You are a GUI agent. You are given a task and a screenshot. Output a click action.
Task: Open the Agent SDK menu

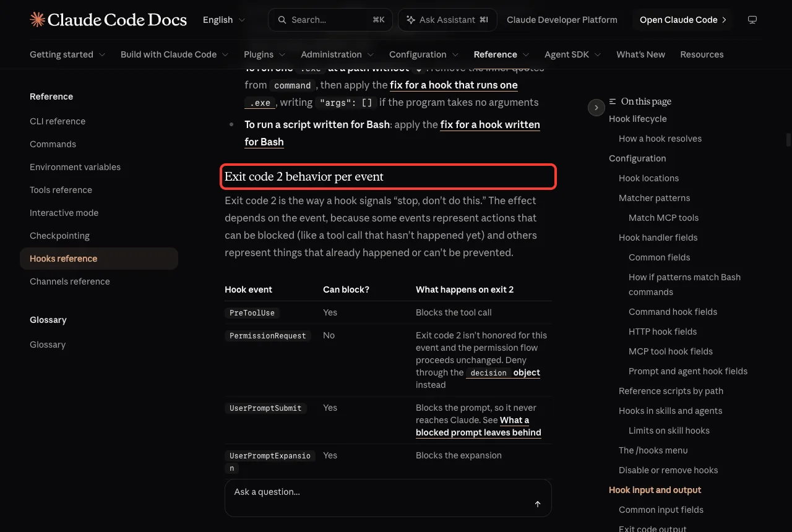point(573,54)
